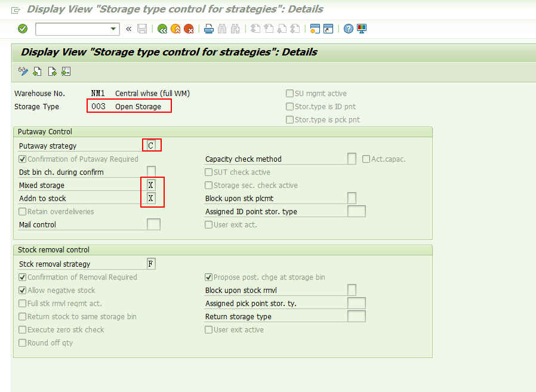Click the Putaway strategy field containing C

[151, 146]
